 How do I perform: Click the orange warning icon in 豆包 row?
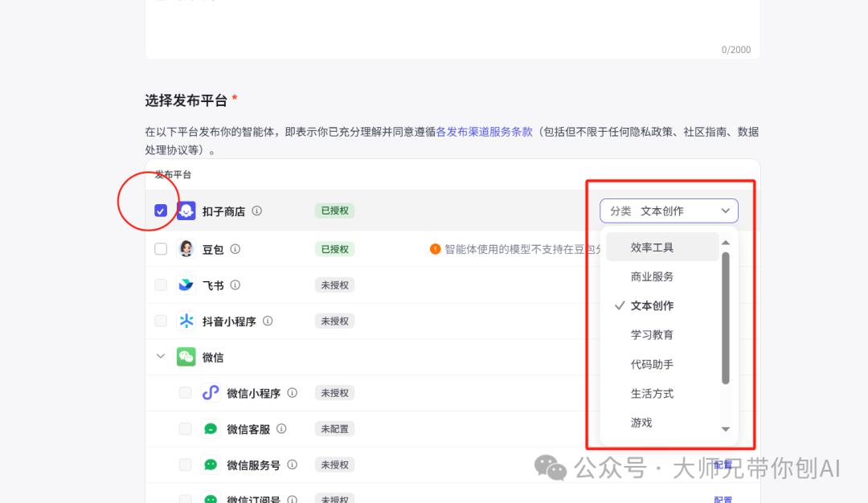[435, 249]
